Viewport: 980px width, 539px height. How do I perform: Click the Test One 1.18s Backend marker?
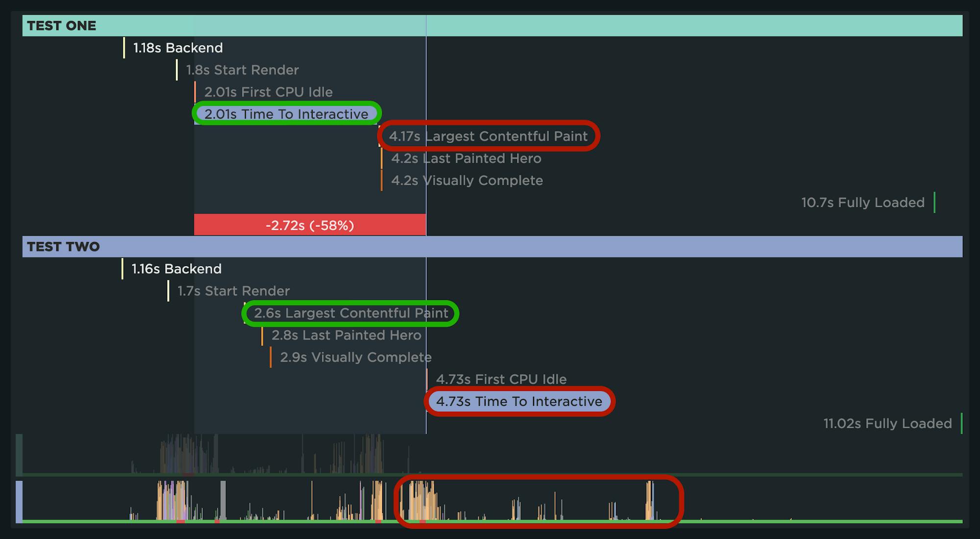coord(177,48)
